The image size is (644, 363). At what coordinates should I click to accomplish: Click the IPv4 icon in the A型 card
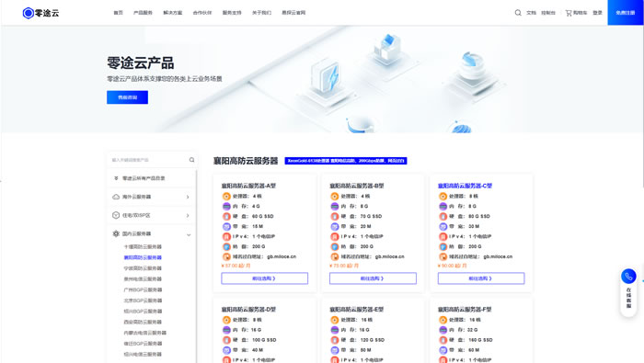click(x=226, y=237)
